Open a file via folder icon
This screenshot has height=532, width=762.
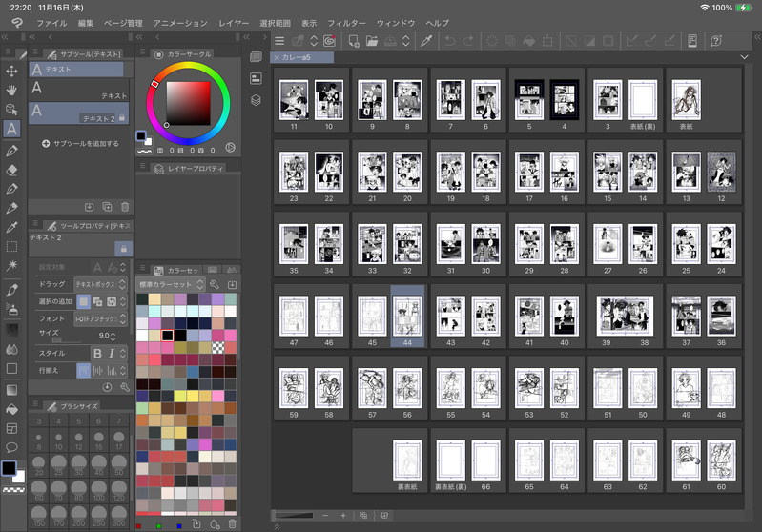tap(372, 41)
